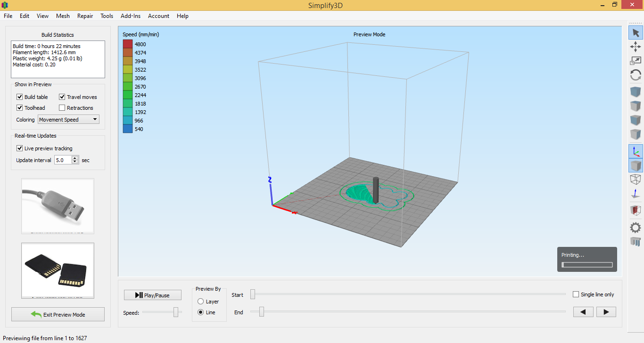The height and width of the screenshot is (343, 644).
Task: Toggle Live preview tracking checkbox
Action: tap(20, 148)
